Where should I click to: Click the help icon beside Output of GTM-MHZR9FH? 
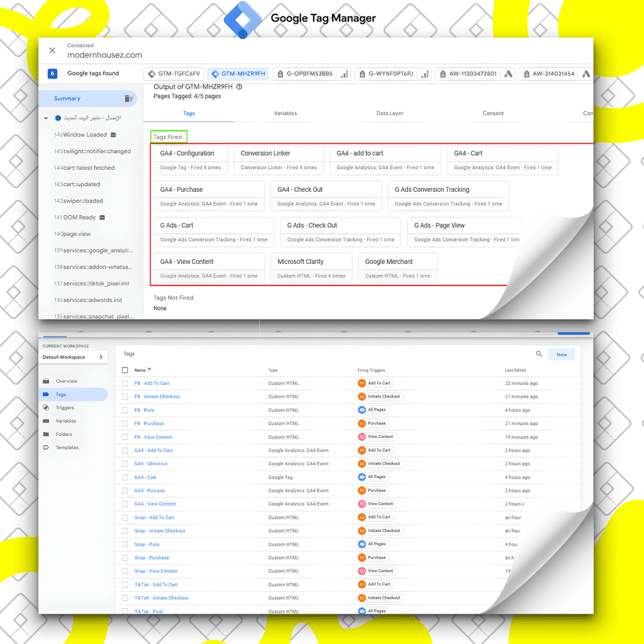coord(240,87)
